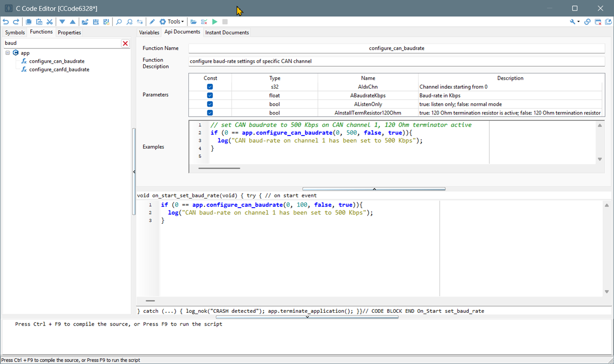This screenshot has height=364, width=614.
Task: Click the function search input field
Action: click(x=62, y=43)
